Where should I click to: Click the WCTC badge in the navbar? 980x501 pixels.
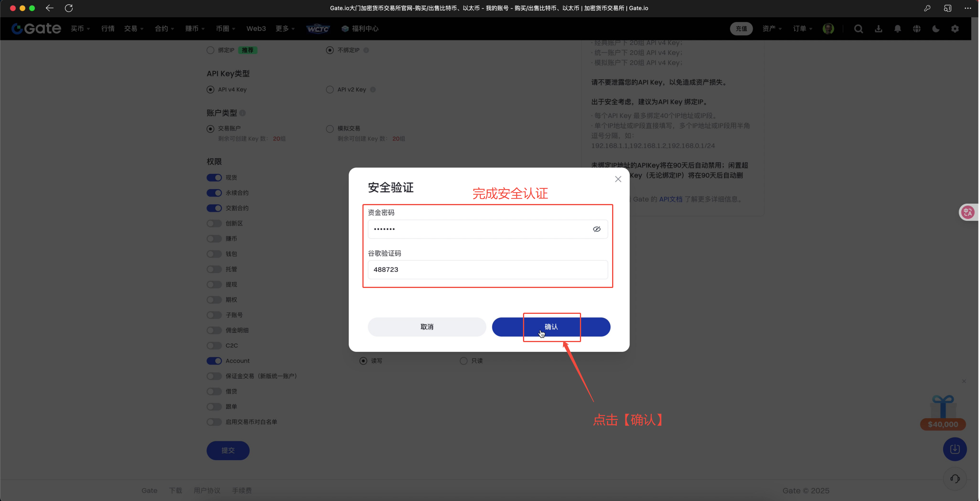pos(318,28)
